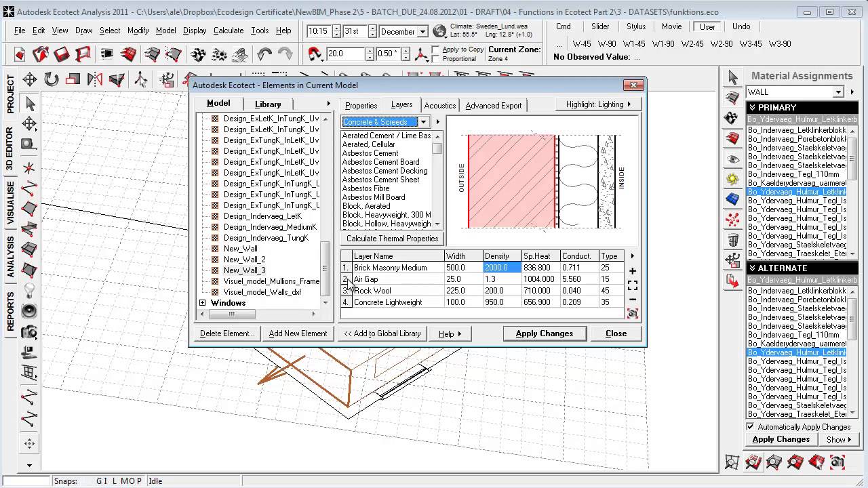
Task: Click the Undo arrow icon
Action: (x=264, y=54)
